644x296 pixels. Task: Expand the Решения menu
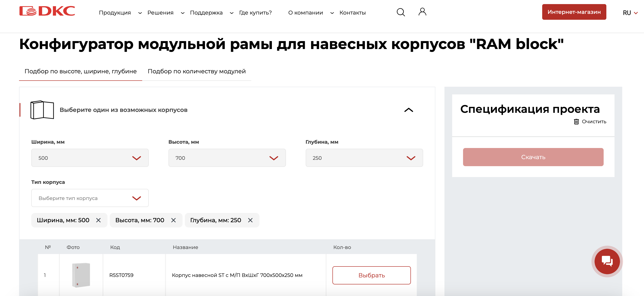pyautogui.click(x=166, y=12)
